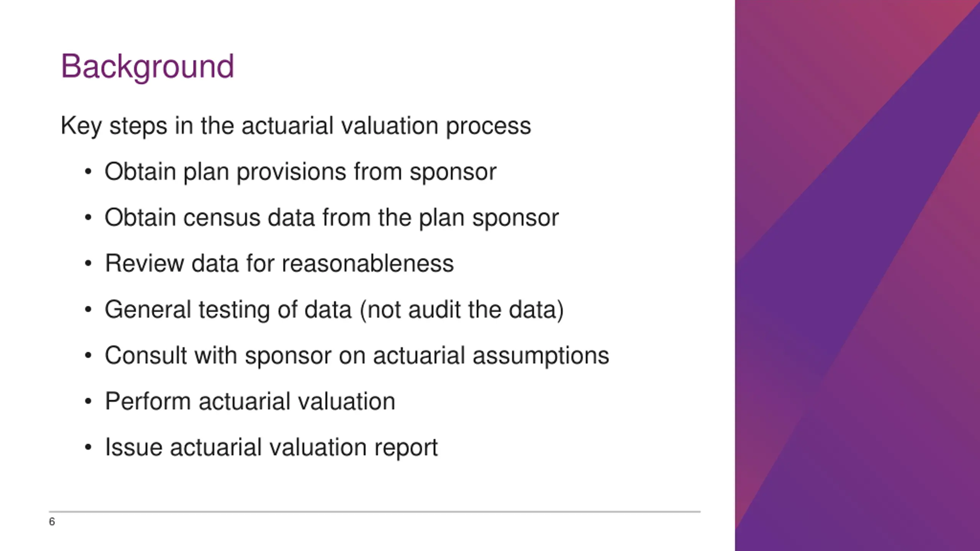Click the bullet dot before "Obtain plan provisions"
This screenshot has width=980, height=551.
tap(88, 172)
